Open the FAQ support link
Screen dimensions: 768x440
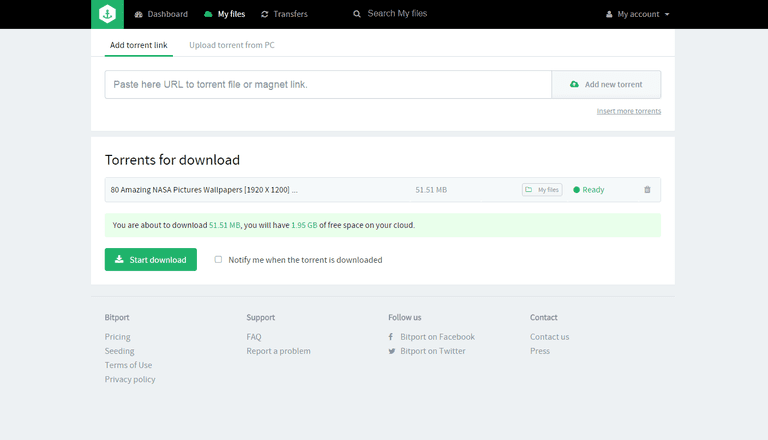[x=254, y=337]
